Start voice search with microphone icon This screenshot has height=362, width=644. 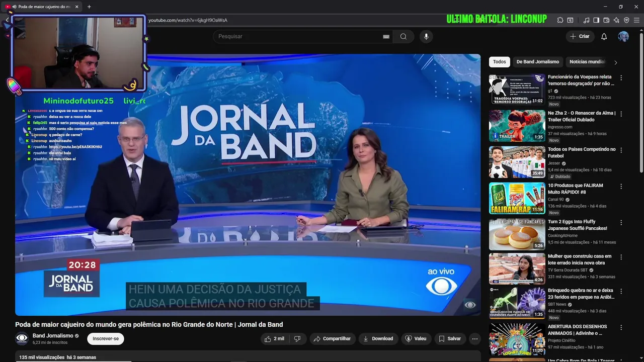426,36
